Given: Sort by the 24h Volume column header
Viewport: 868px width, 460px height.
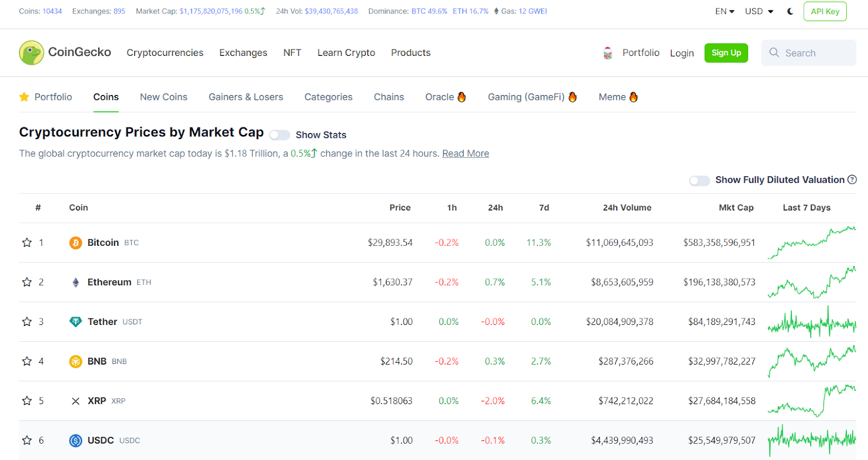Looking at the screenshot, I should pos(627,208).
